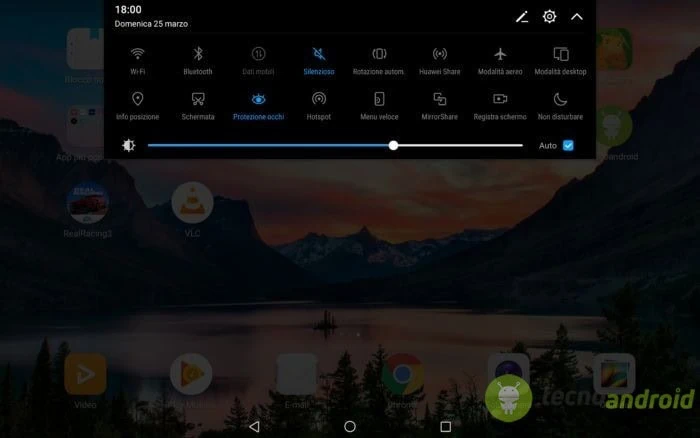
Task: Open the Gallery app in dock
Action: (614, 374)
